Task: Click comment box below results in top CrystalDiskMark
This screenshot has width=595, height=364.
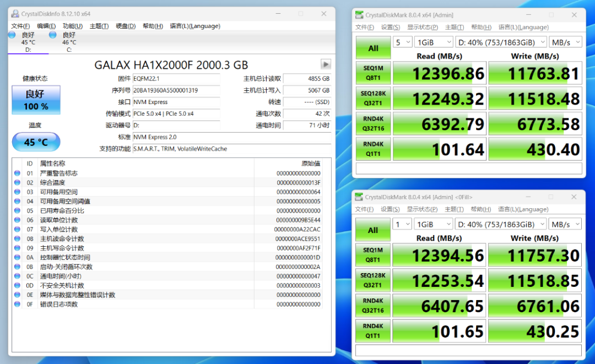Action: pyautogui.click(x=469, y=169)
